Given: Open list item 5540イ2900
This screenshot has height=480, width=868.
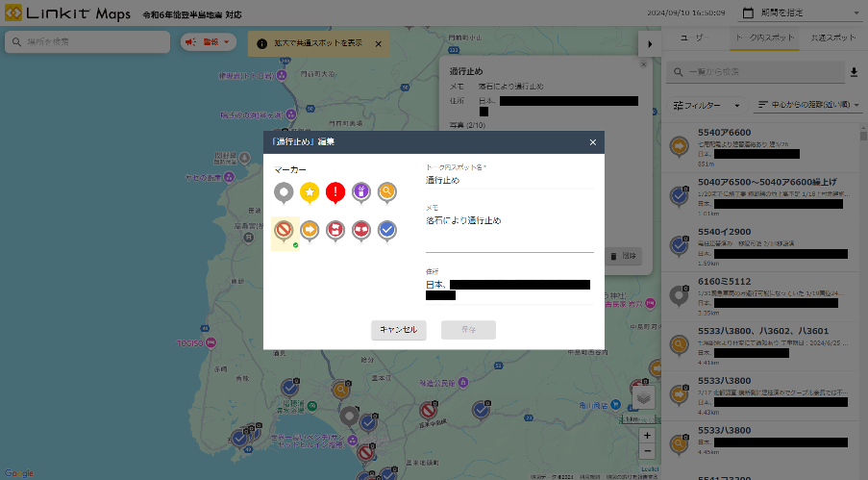Looking at the screenshot, I should [x=761, y=246].
